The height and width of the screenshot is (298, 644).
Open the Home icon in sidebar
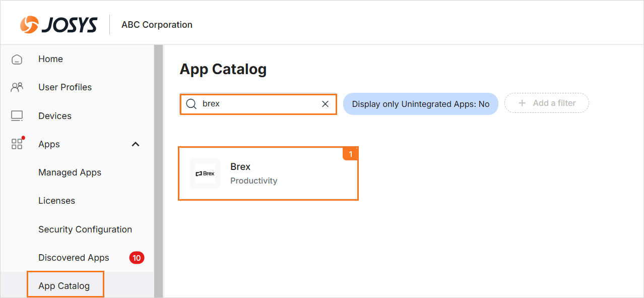click(x=17, y=59)
